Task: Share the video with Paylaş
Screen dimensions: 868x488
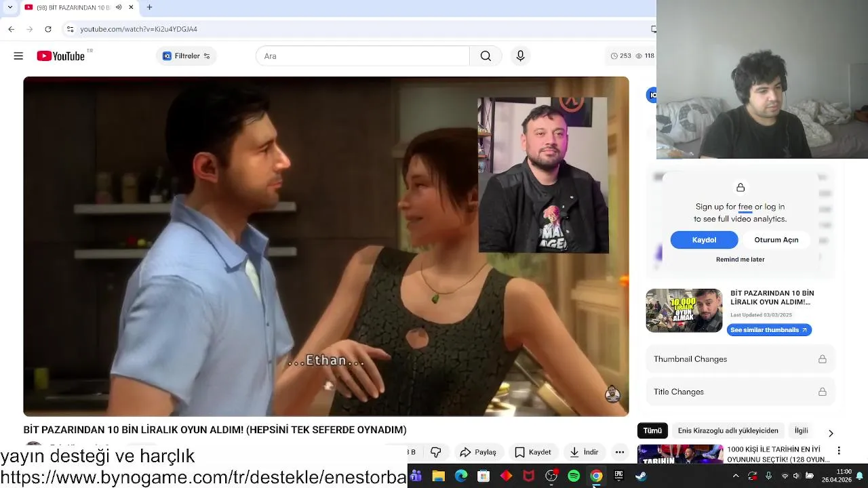Action: (478, 452)
